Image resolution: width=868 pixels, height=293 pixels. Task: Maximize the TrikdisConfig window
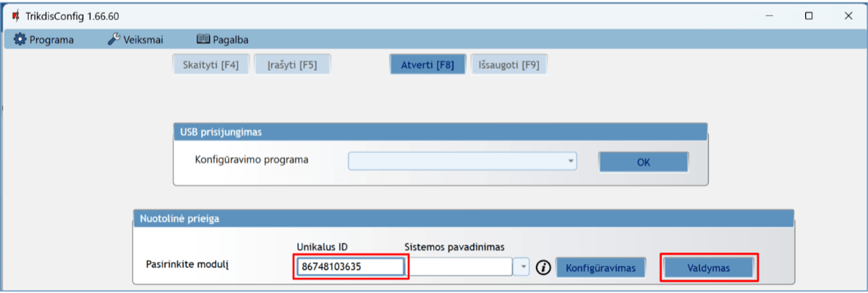[809, 15]
